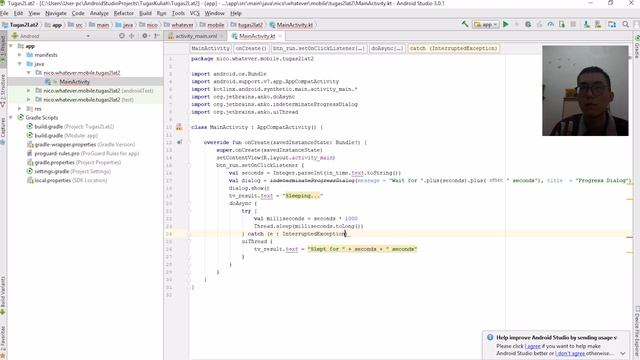This screenshot has width=640, height=360.
Task: Click the catch (InterruptedException) breadcrumb
Action: [x=453, y=48]
